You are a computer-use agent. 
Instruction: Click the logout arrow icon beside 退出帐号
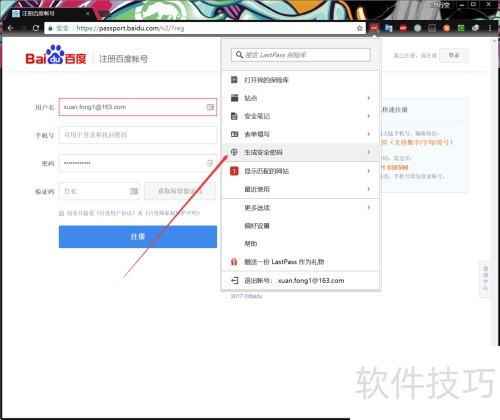click(235, 280)
